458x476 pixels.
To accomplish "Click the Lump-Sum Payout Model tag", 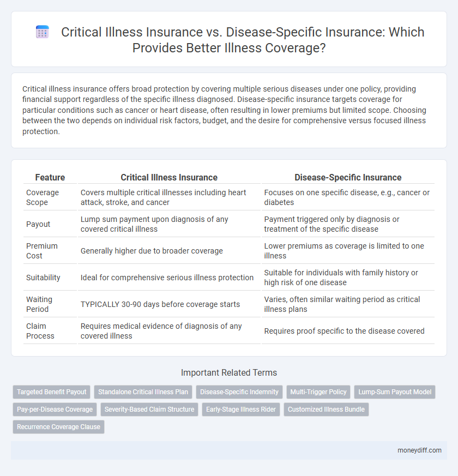I will point(394,391).
